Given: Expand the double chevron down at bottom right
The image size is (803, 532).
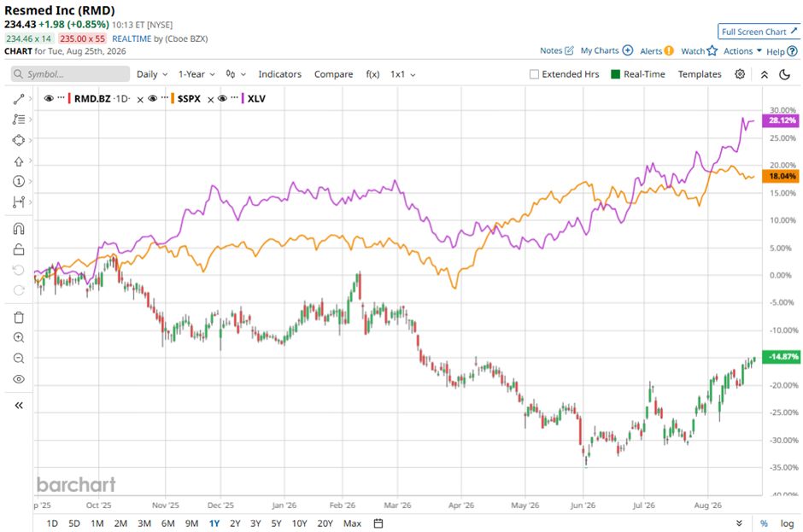Looking at the screenshot, I should 739,523.
